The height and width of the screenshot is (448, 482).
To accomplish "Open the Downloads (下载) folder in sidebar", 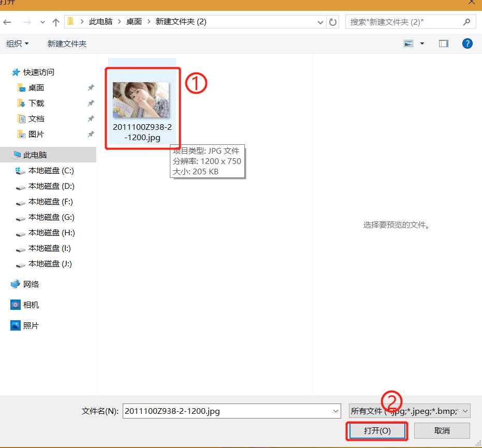I will click(36, 103).
